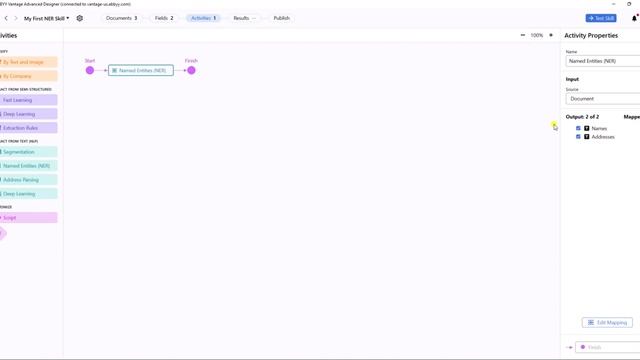Click the Names output label
This screenshot has width=640, height=360.
[x=599, y=128]
